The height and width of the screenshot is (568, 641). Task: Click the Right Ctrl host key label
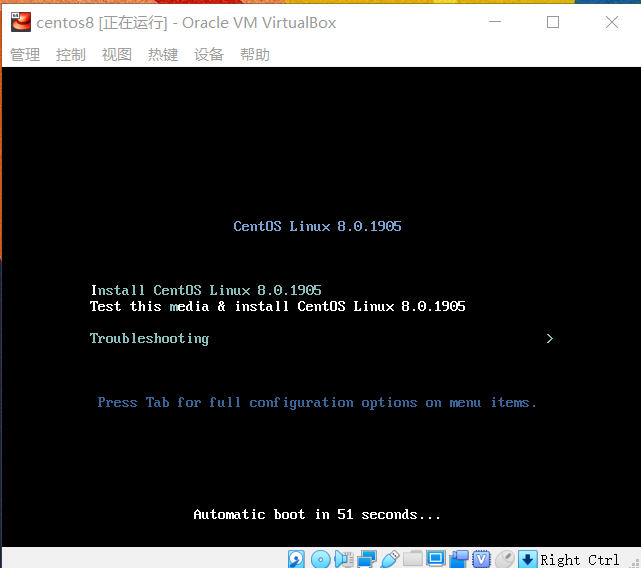tap(580, 560)
